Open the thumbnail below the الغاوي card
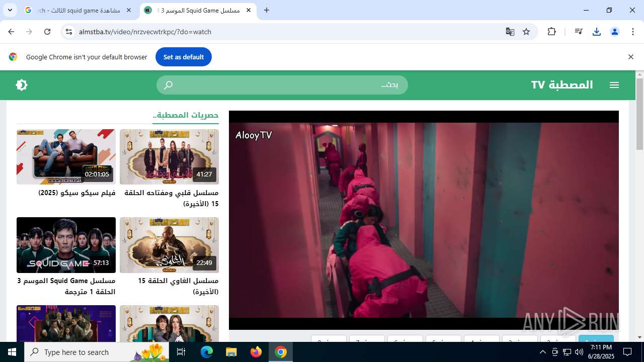The height and width of the screenshot is (362, 644). [x=169, y=324]
